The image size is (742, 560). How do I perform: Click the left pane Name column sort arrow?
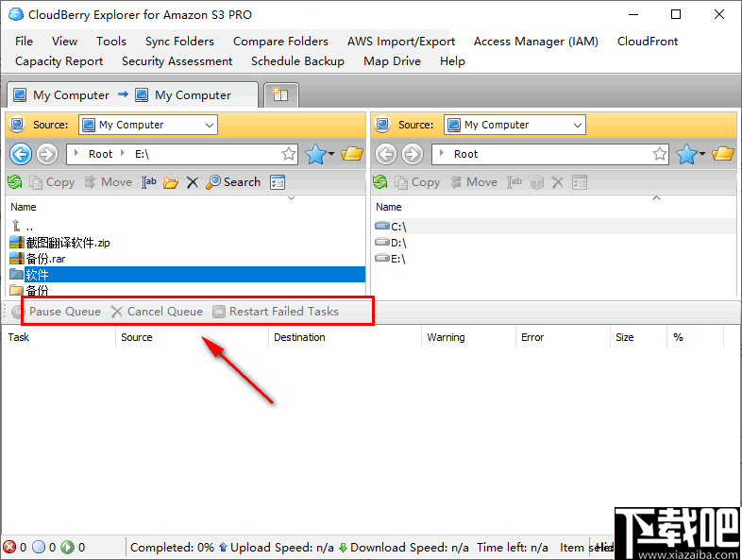pyautogui.click(x=292, y=198)
